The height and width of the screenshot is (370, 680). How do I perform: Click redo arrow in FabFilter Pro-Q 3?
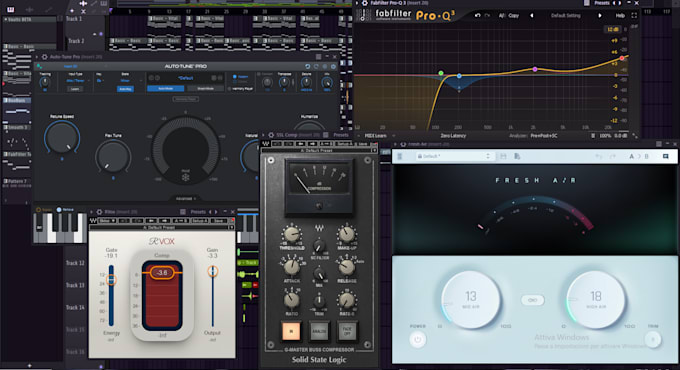click(487, 15)
